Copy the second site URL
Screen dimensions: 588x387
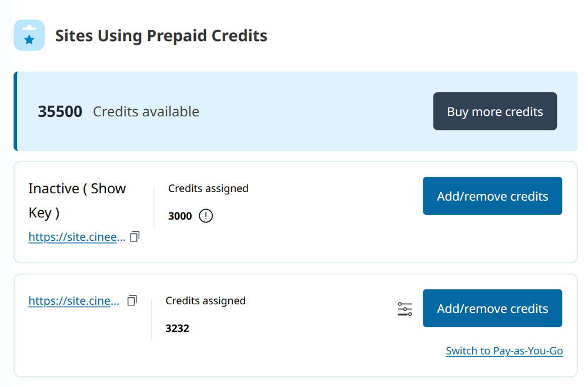click(x=132, y=300)
